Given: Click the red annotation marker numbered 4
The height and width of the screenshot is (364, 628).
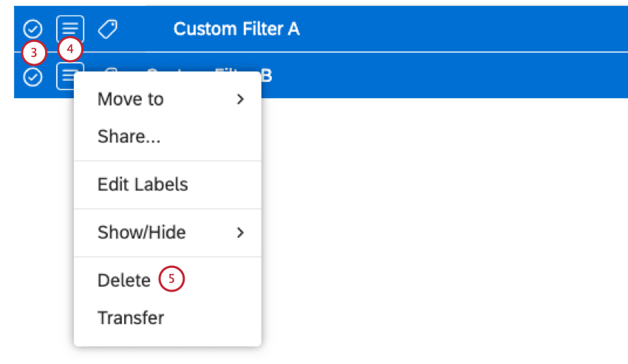Looking at the screenshot, I should click(70, 50).
